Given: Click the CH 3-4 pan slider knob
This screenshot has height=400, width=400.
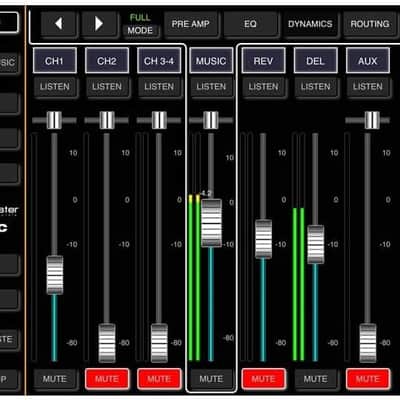Looking at the screenshot, I should pos(159,120).
